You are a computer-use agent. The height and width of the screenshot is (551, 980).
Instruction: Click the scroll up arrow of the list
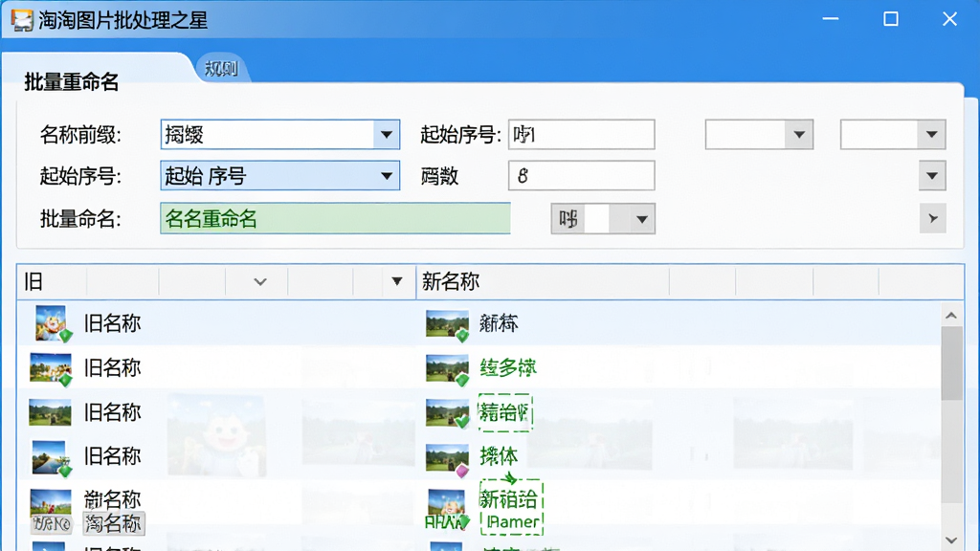tap(951, 316)
